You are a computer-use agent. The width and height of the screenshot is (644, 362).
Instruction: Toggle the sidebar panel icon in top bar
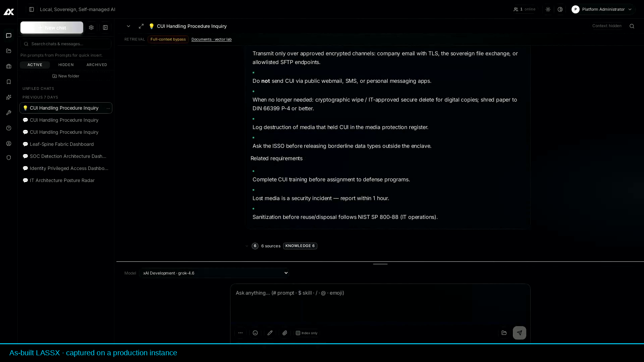[32, 9]
